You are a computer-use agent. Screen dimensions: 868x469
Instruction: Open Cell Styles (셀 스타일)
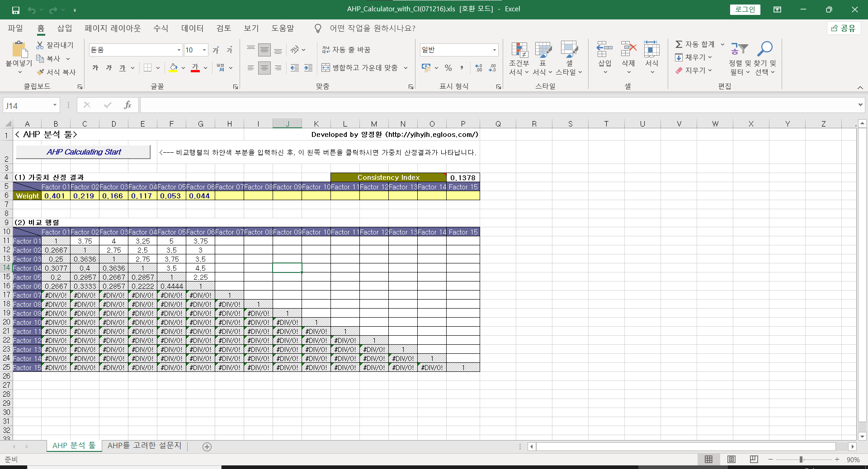(x=569, y=59)
